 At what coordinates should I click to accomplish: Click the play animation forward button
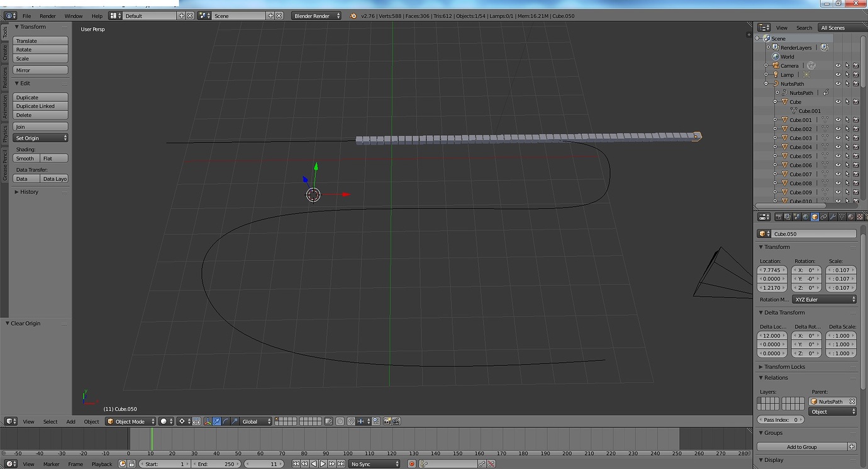pos(323,464)
